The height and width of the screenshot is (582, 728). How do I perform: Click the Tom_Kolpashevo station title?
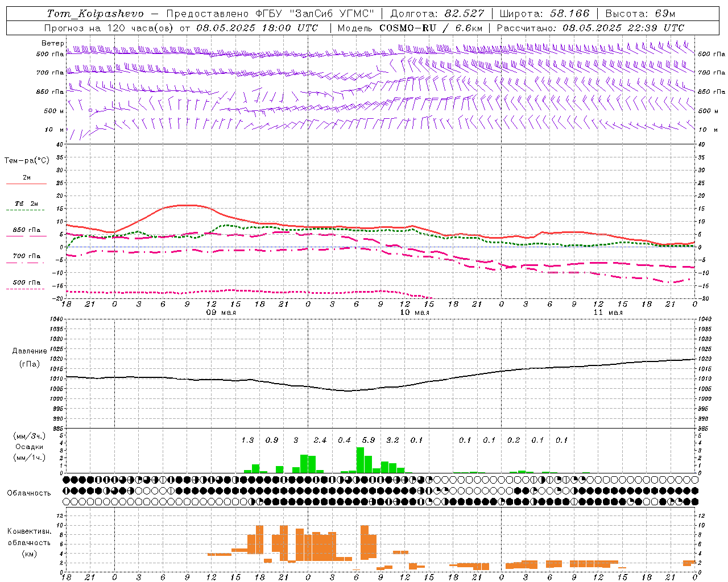(x=96, y=14)
